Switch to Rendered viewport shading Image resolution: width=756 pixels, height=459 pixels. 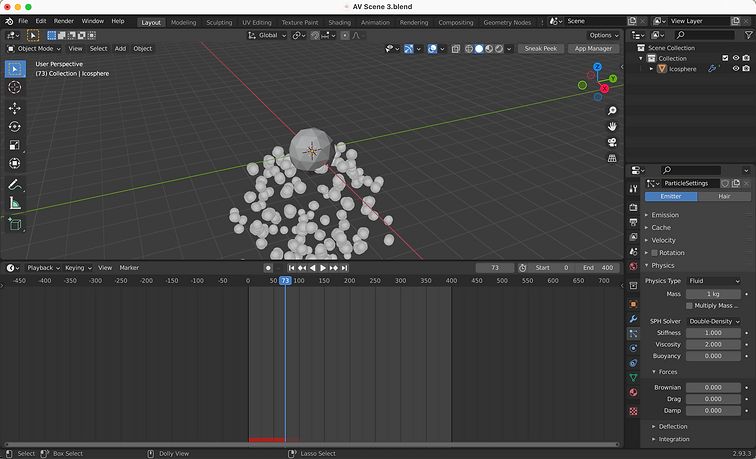[499, 49]
